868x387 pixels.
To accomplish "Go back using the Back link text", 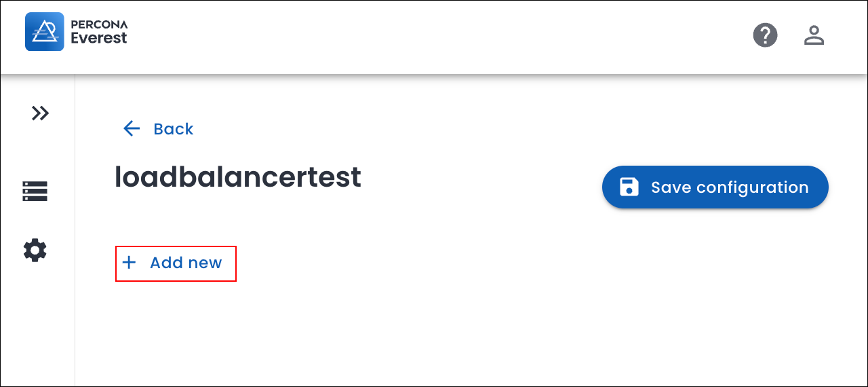I will pos(174,129).
